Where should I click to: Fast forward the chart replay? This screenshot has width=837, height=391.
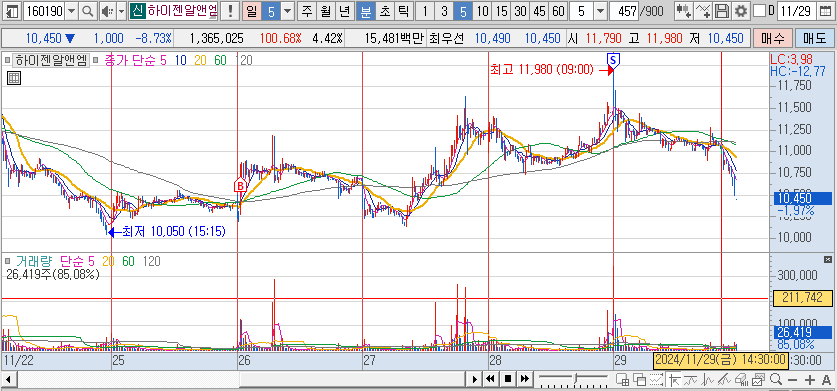pos(525,379)
